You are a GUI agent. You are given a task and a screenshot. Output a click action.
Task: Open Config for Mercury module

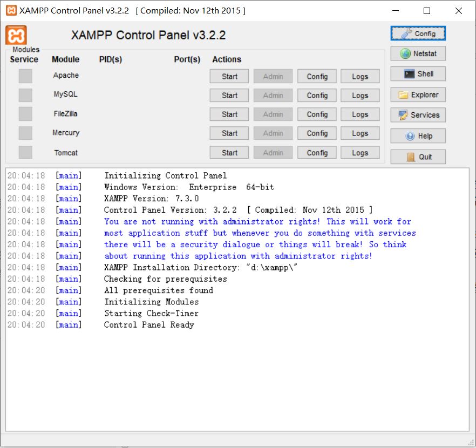(x=317, y=133)
